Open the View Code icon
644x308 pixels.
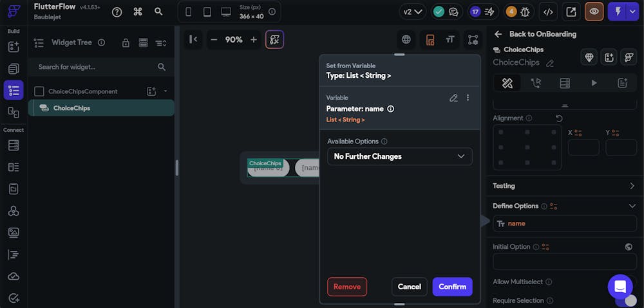pos(548,12)
